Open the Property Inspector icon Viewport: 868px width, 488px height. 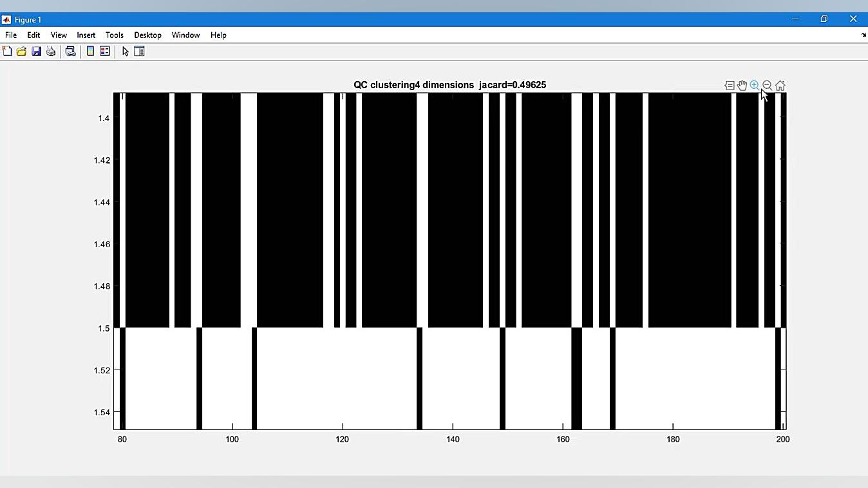(139, 52)
